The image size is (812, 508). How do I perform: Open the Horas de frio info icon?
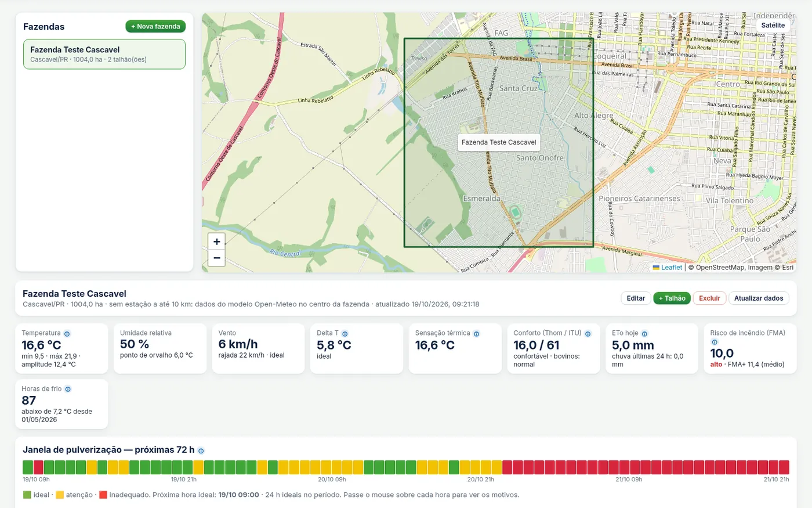68,390
